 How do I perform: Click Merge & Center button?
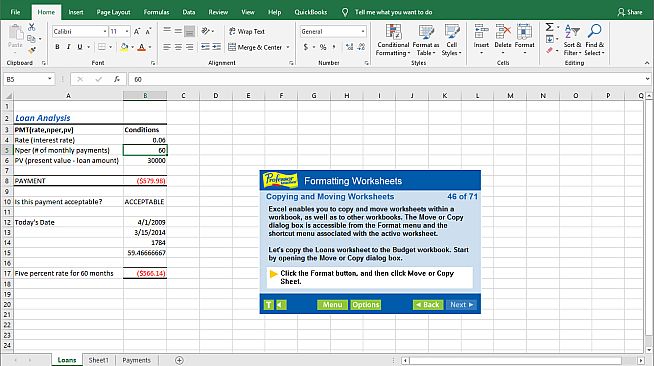point(255,47)
